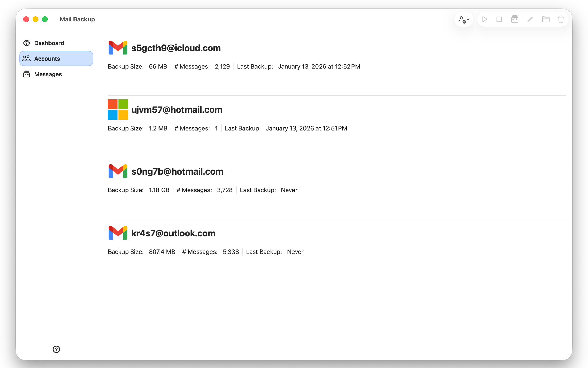The width and height of the screenshot is (588, 368).
Task: Open the Add Account dropdown
Action: [x=464, y=19]
